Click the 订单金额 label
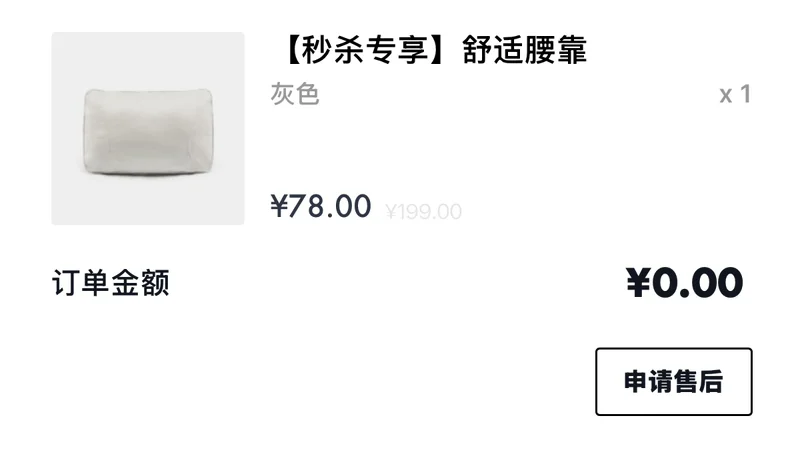Screen dimensions: 804x470 [110, 282]
